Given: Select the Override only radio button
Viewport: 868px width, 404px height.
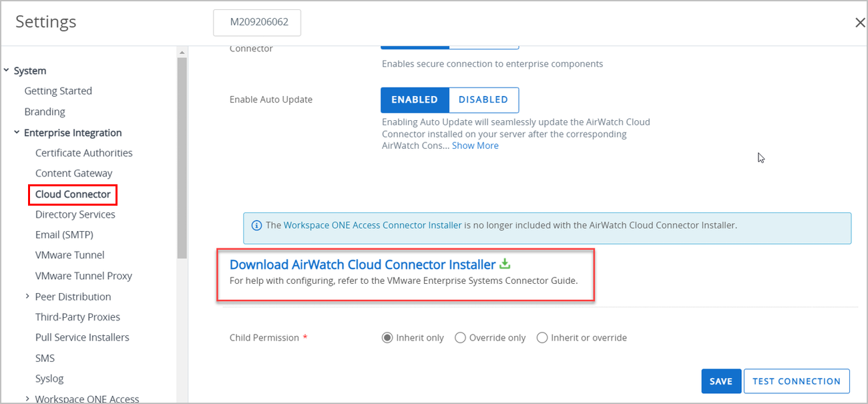Looking at the screenshot, I should pyautogui.click(x=460, y=338).
